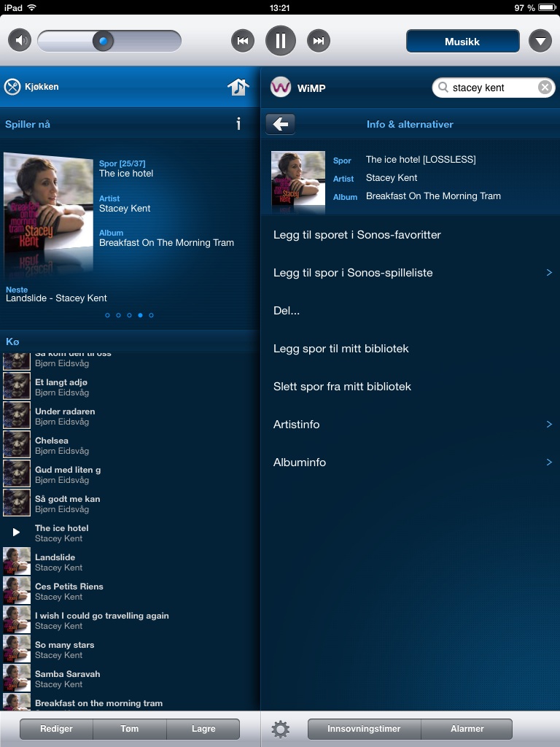Select queue track Landslide
This screenshot has width=560, height=747.
(130, 562)
